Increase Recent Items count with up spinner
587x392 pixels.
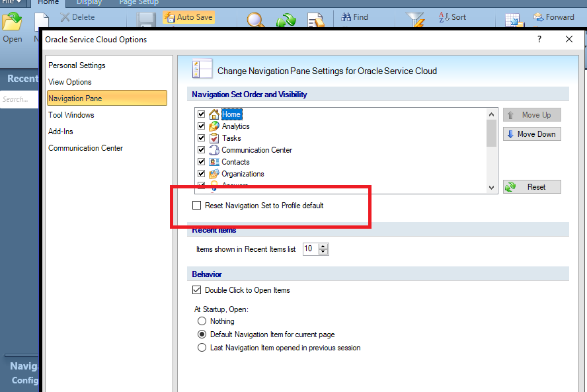click(323, 247)
